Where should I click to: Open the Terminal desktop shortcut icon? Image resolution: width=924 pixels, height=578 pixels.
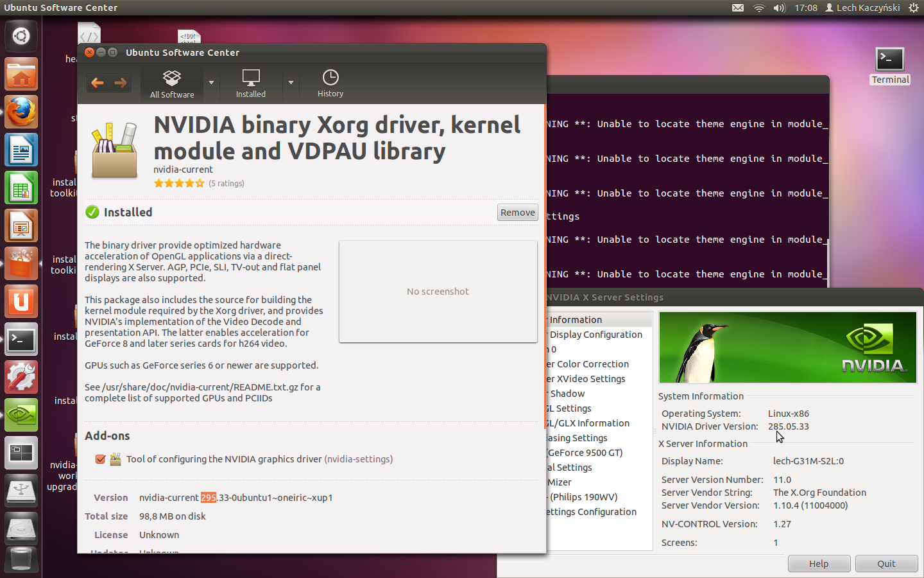(890, 66)
